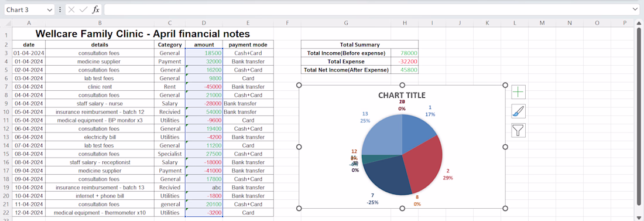Click the 'electricity bill' details cell
This screenshot has width=644, height=221.
(100, 137)
